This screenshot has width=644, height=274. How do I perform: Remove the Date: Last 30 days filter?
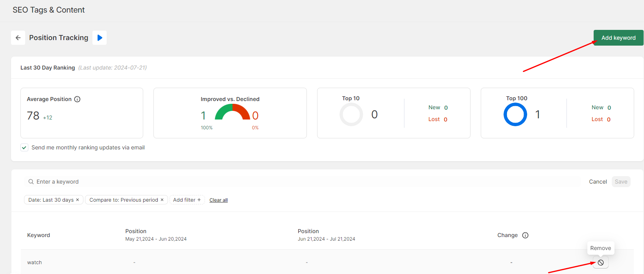[78, 200]
